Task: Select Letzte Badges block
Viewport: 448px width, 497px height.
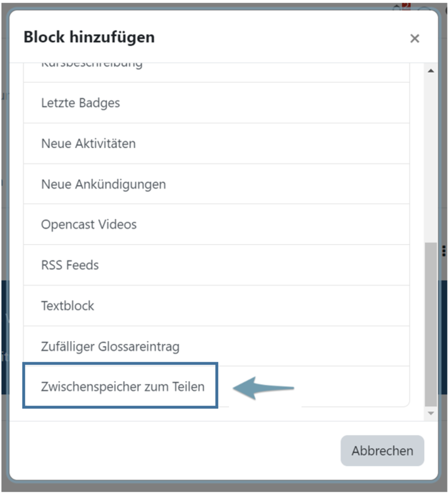Action: pyautogui.click(x=81, y=103)
